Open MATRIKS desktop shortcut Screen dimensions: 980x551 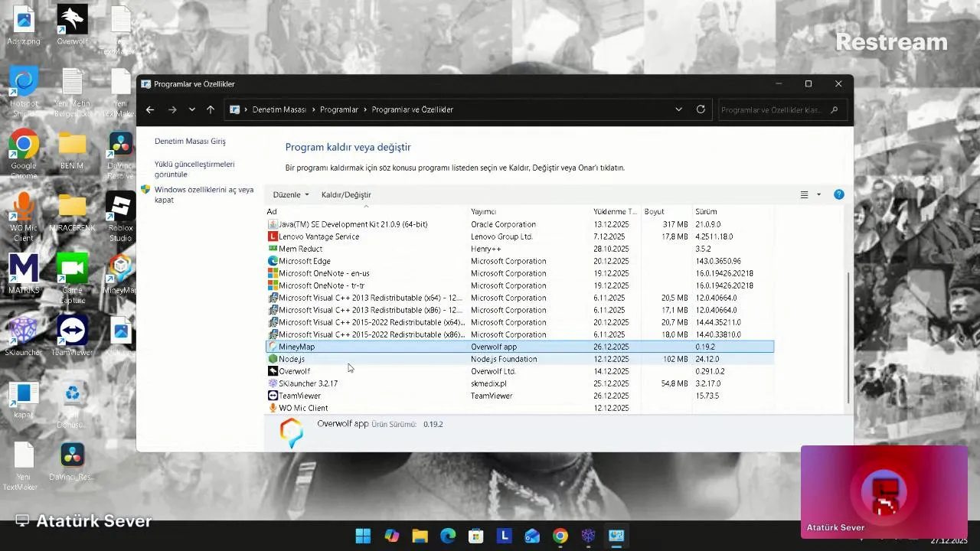[24, 274]
